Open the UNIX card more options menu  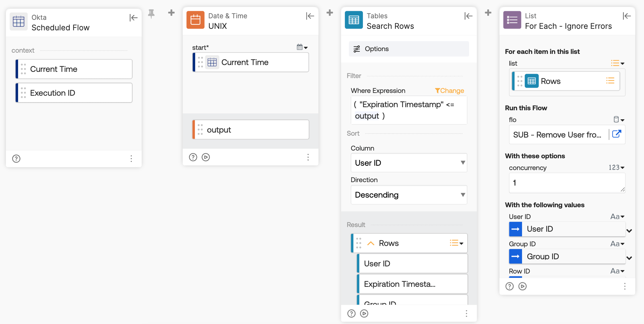(308, 157)
